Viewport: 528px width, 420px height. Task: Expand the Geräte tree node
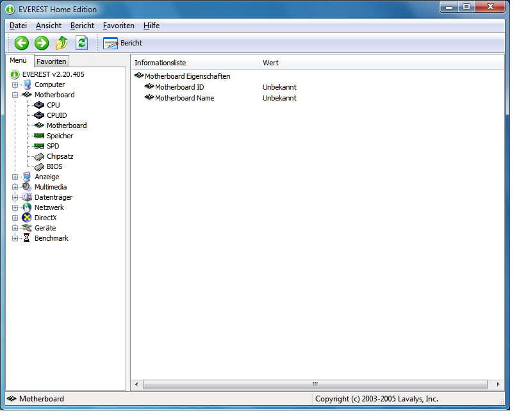click(15, 228)
